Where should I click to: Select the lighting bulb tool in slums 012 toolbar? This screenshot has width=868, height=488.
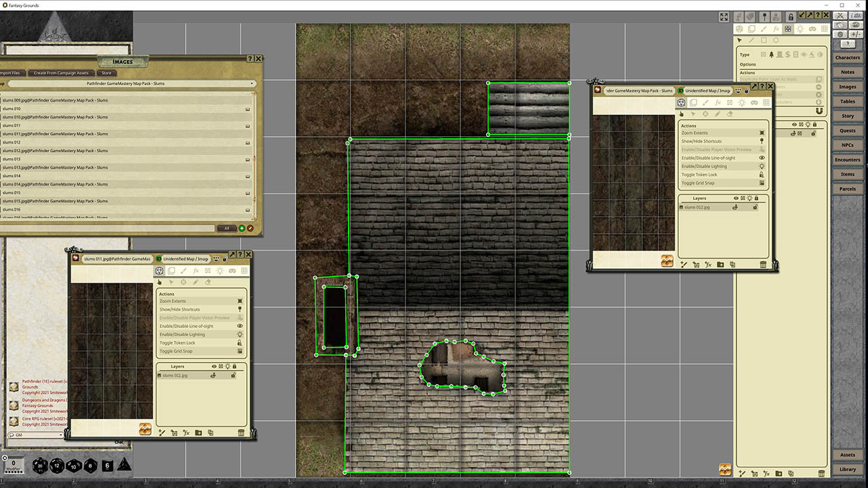click(x=742, y=102)
